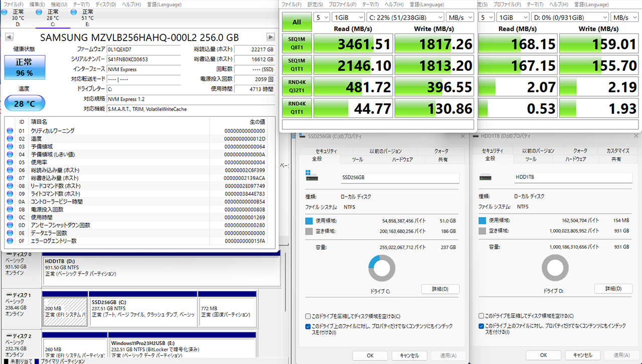
Task: Open the C: 22% (51/238GiB) drive dropdown
Action: click(x=404, y=17)
